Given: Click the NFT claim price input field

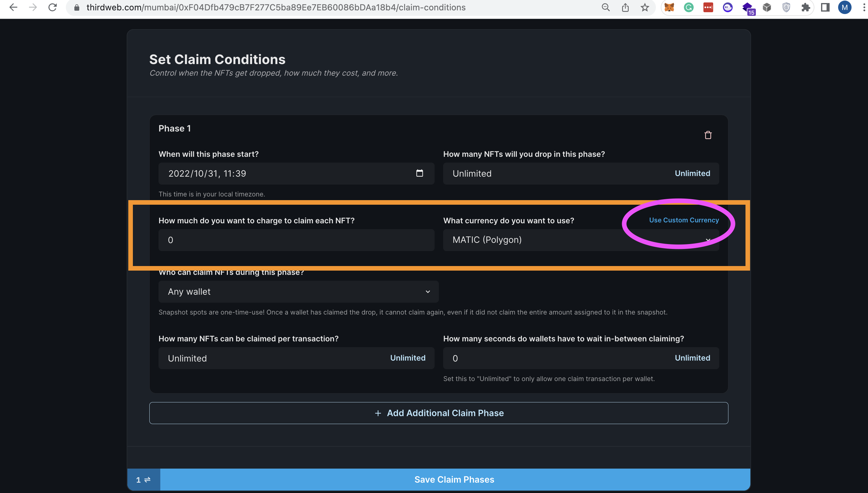Looking at the screenshot, I should [x=296, y=240].
